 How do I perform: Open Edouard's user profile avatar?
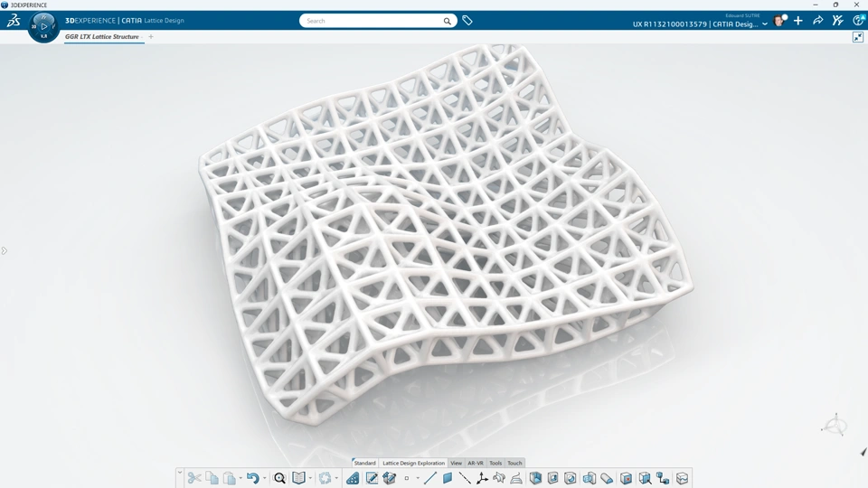point(779,21)
